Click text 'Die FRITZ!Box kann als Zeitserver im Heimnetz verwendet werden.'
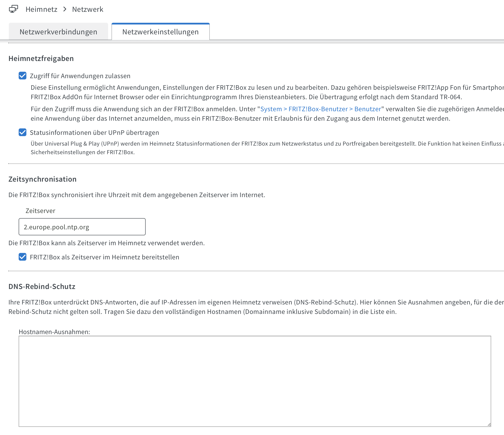Image resolution: width=504 pixels, height=435 pixels. pyautogui.click(x=107, y=243)
